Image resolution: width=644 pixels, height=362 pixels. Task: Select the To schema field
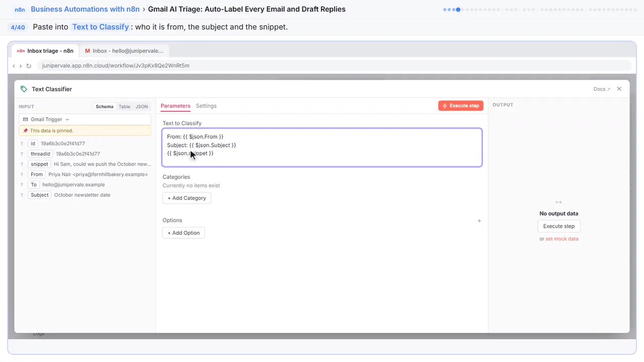point(34,185)
